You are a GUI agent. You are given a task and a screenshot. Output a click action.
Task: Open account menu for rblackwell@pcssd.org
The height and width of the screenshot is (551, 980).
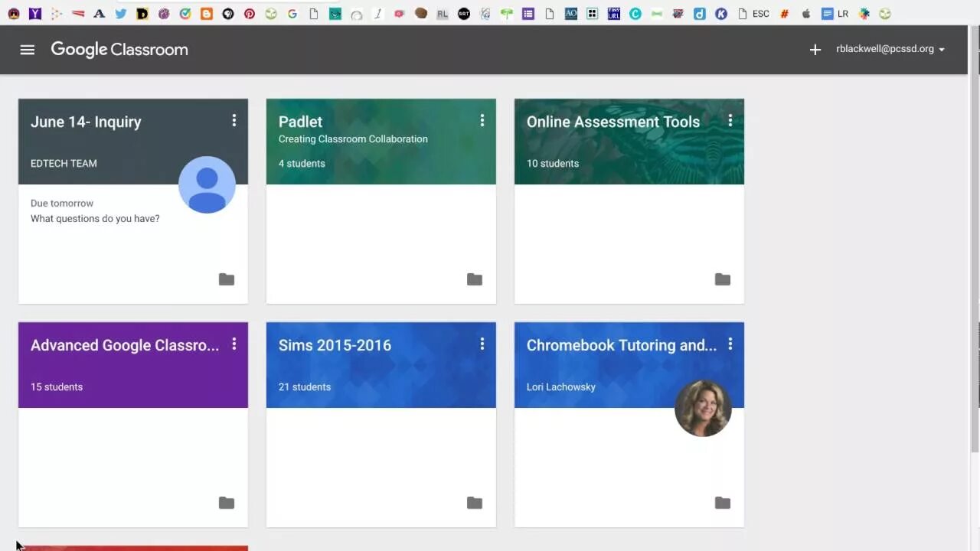(890, 49)
